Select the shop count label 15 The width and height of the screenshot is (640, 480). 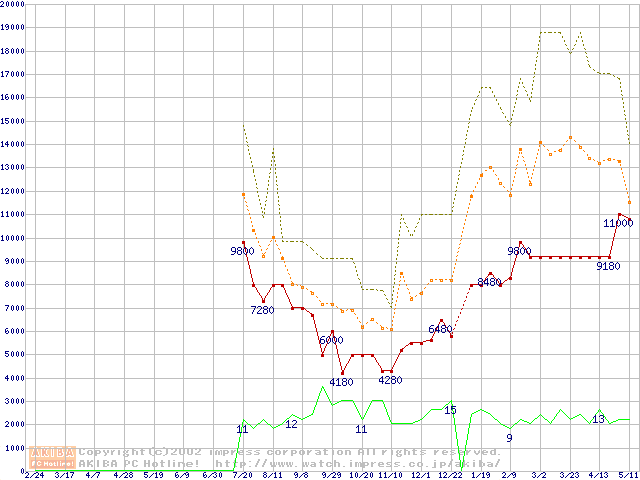coord(450,410)
